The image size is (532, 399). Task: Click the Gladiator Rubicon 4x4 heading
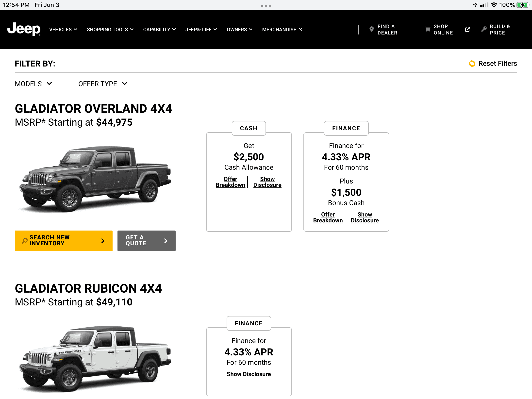(x=88, y=288)
